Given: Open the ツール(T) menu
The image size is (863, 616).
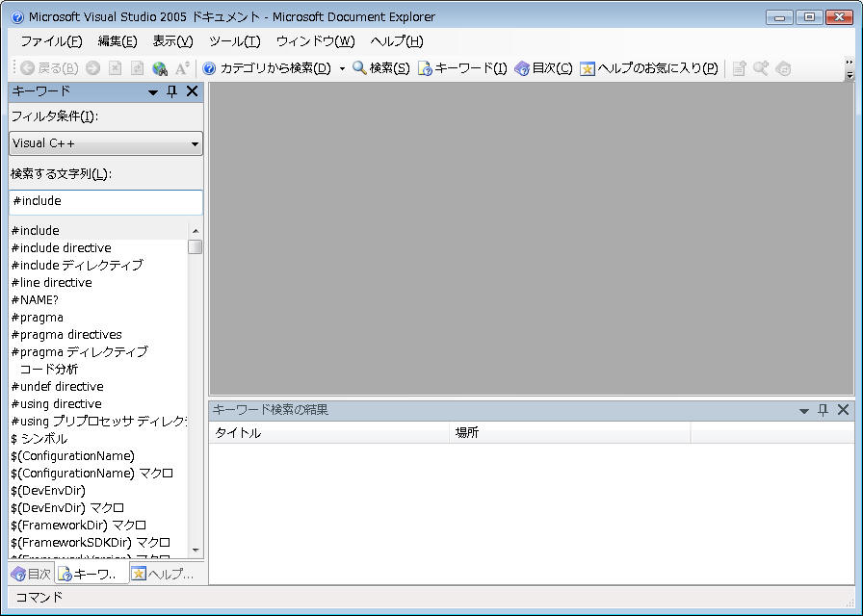Looking at the screenshot, I should (234, 41).
